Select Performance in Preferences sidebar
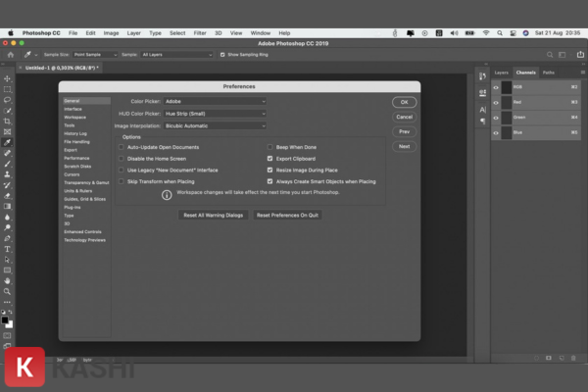Viewport: 588px width, 392px height. click(x=76, y=159)
